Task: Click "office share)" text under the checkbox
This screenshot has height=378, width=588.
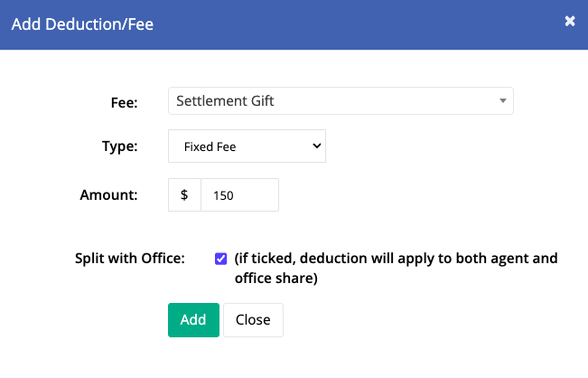Action: point(276,279)
